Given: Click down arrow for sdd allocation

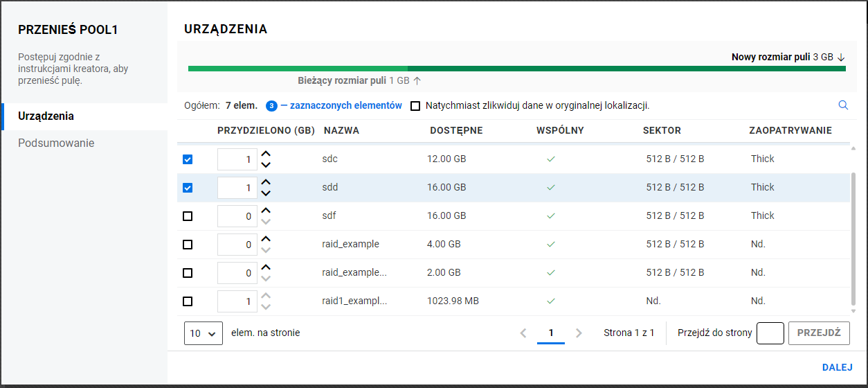Looking at the screenshot, I should point(266,193).
